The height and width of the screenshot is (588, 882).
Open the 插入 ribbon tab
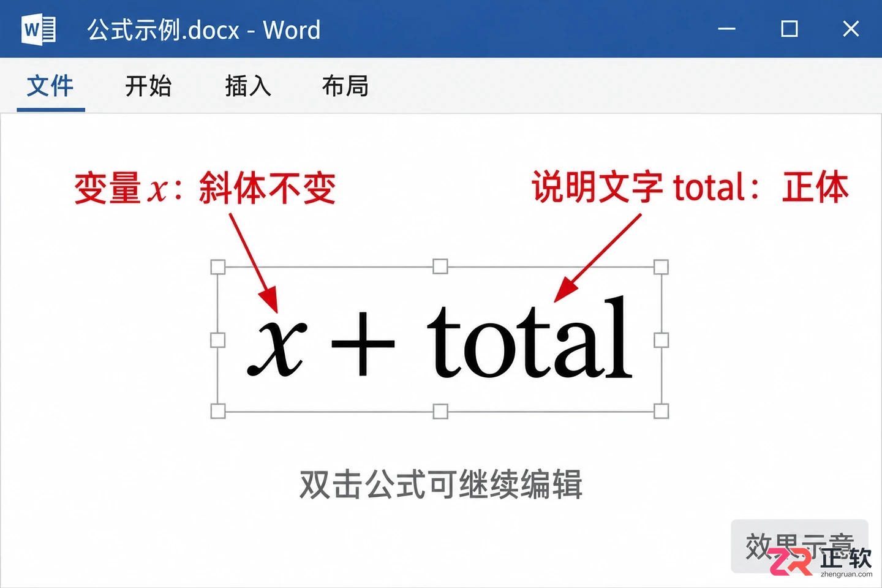248,86
